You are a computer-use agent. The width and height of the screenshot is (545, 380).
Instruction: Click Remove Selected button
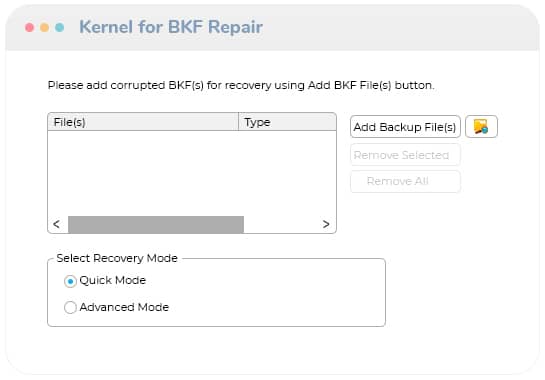405,155
